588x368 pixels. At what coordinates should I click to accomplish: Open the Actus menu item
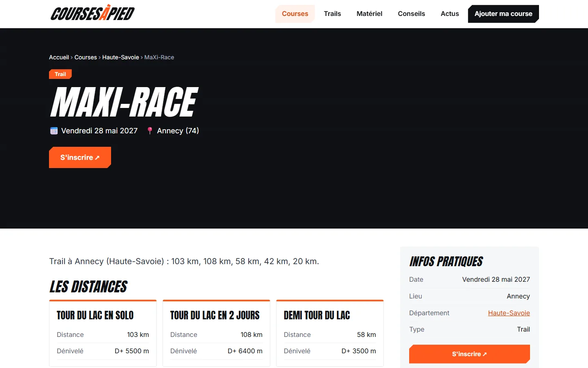[x=450, y=14]
